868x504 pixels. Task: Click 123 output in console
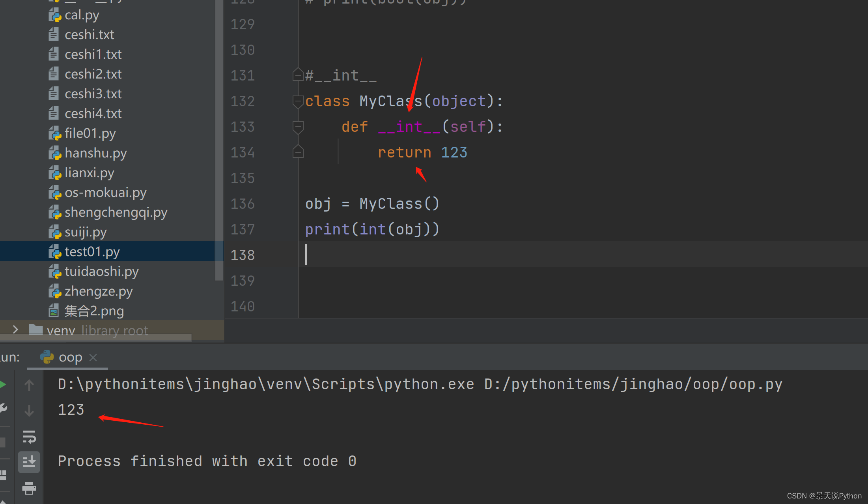click(x=71, y=410)
